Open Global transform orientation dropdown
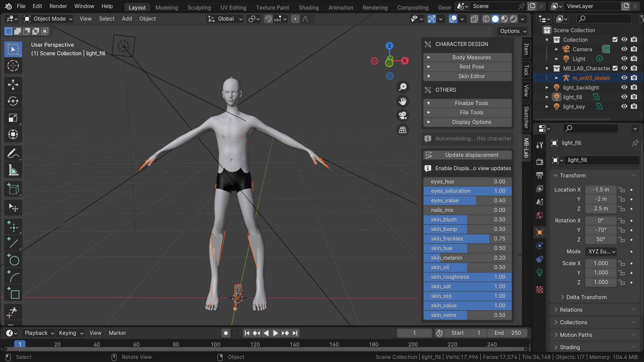The width and height of the screenshot is (644, 362). 225,19
